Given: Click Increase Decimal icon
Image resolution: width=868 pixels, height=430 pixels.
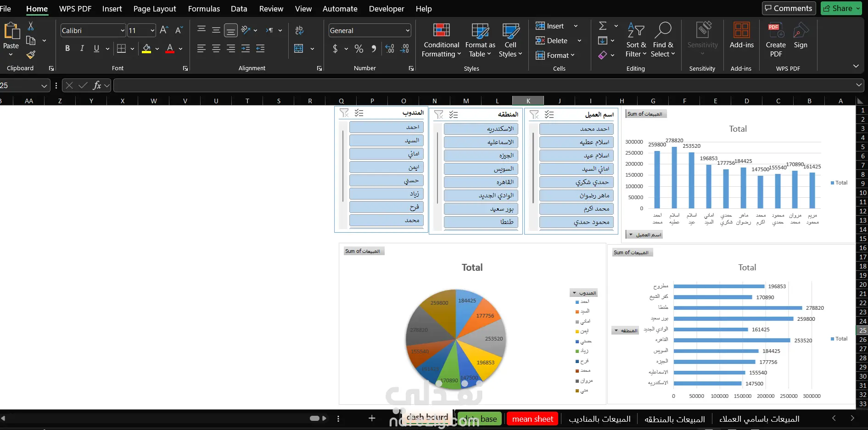Looking at the screenshot, I should click(x=390, y=49).
